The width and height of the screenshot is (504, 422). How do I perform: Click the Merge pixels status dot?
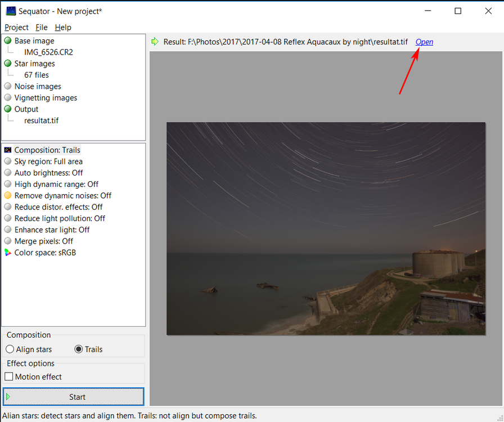(x=8, y=241)
